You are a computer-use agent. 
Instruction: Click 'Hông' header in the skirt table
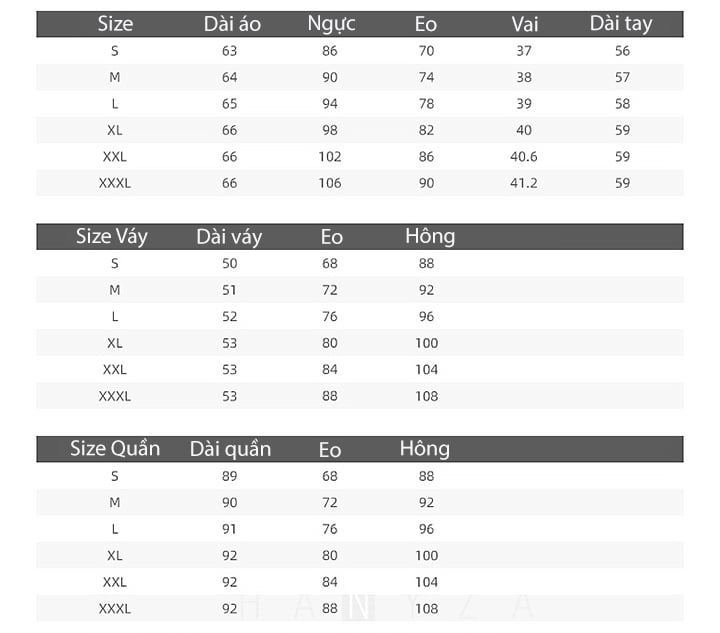point(430,236)
